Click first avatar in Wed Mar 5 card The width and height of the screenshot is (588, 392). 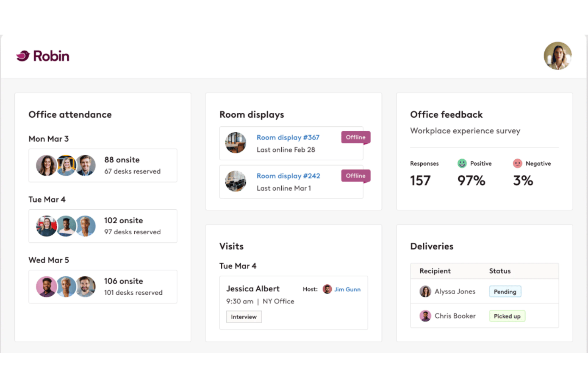[46, 287]
